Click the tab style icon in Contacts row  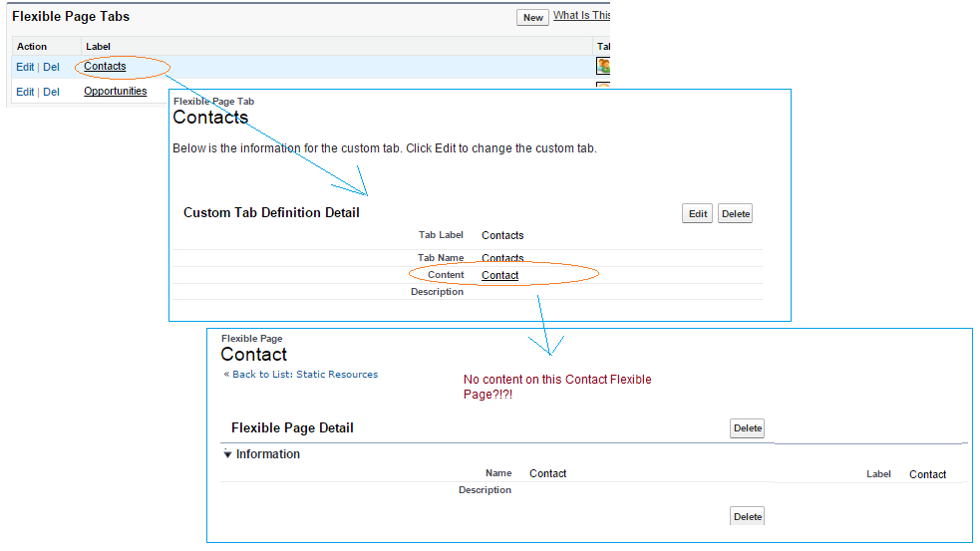pos(603,66)
